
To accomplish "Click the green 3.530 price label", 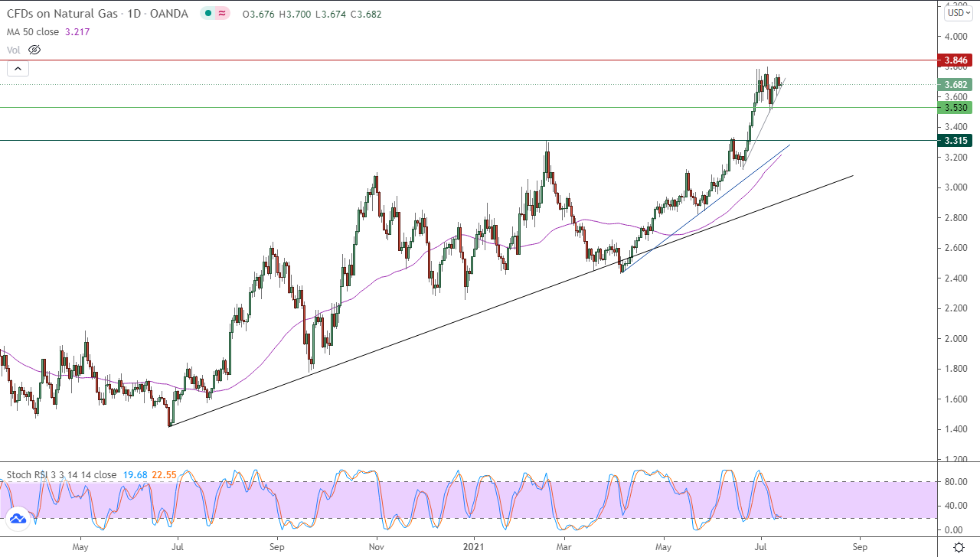I will click(x=956, y=107).
